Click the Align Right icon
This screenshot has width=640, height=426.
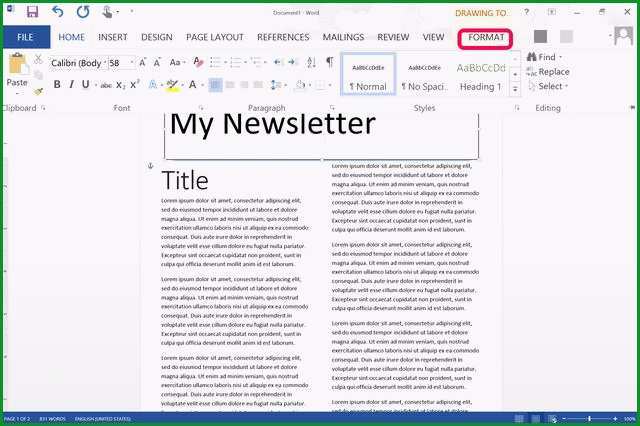tap(244, 85)
